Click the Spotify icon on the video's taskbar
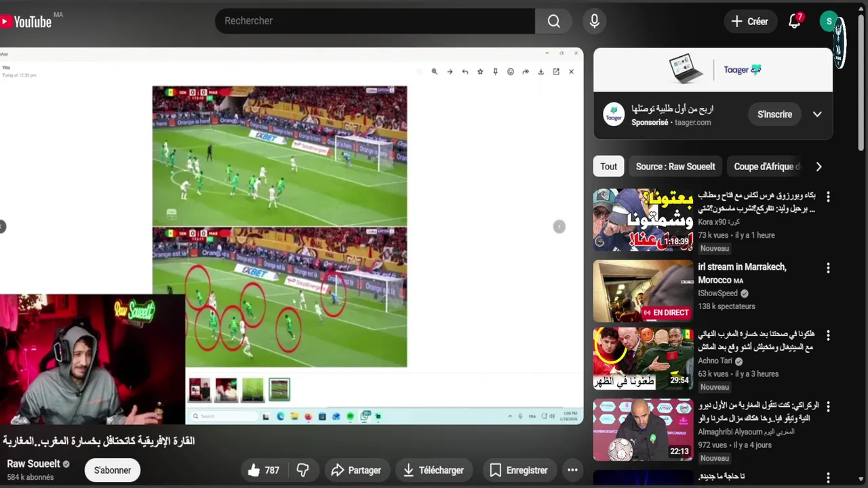868x488 pixels. 350,416
